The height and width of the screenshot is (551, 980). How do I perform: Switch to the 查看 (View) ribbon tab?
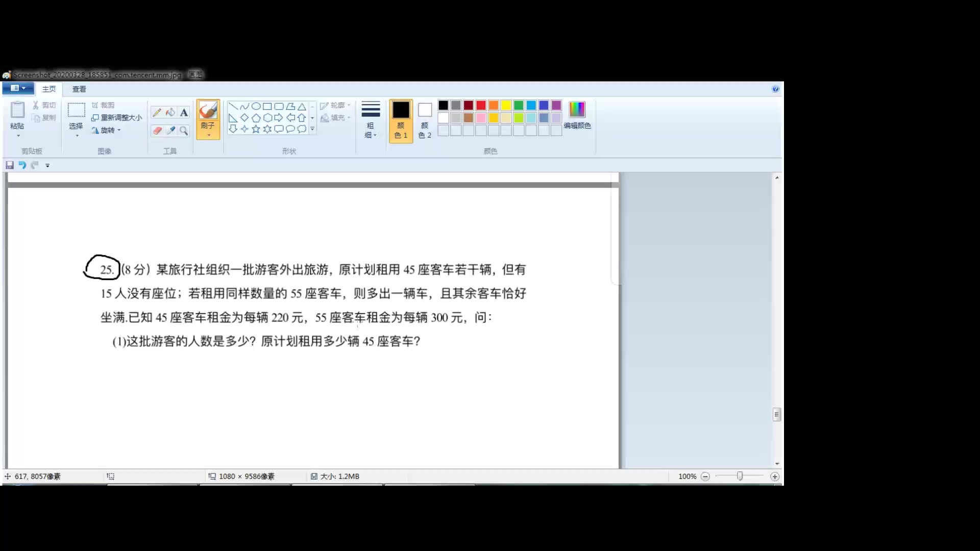78,89
